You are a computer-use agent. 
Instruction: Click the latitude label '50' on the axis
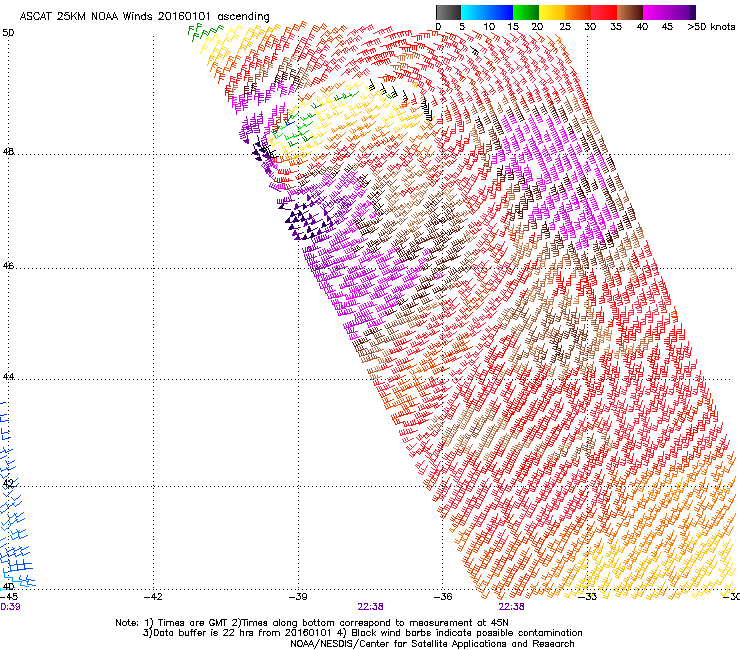click(x=8, y=33)
